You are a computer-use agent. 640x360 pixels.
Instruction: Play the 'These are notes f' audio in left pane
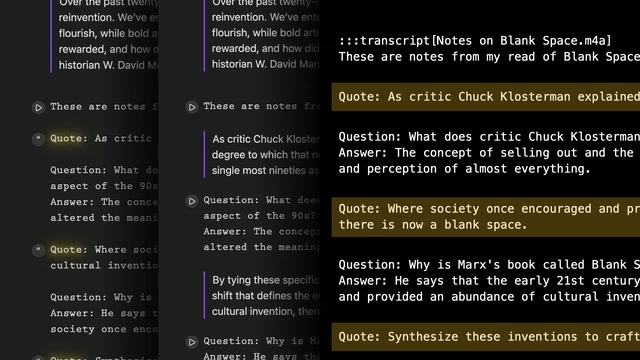click(x=38, y=107)
